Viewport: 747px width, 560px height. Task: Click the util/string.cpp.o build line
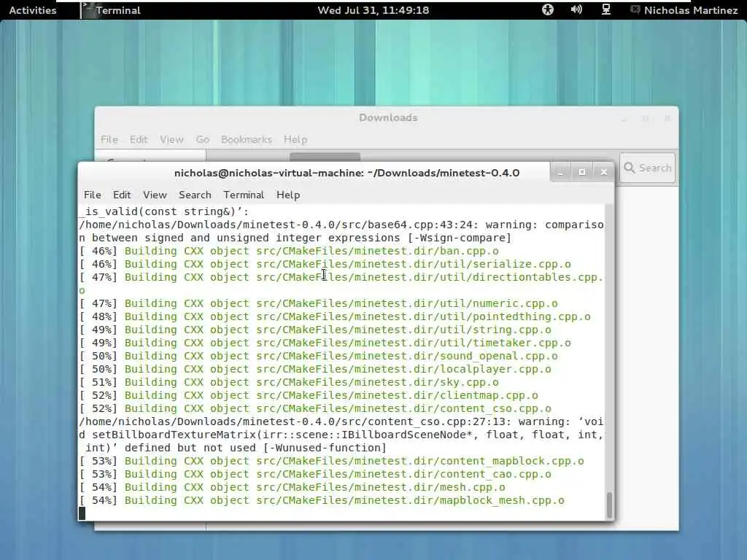coord(315,330)
